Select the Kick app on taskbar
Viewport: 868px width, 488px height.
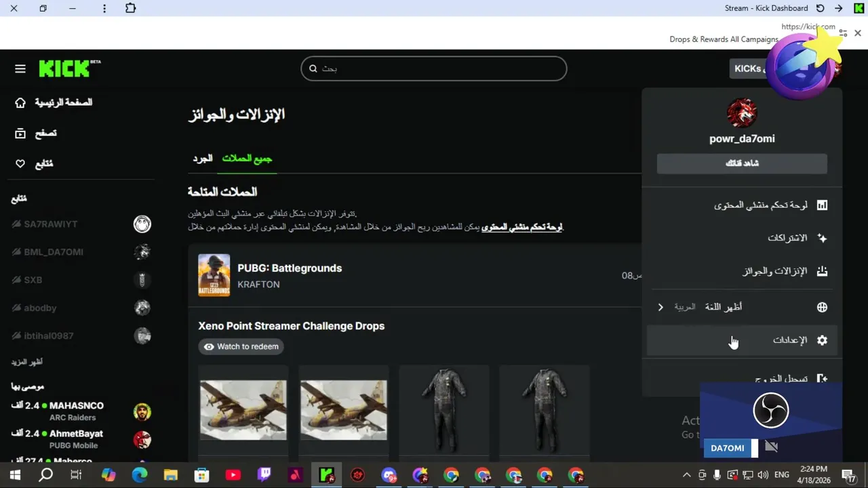coord(327,475)
